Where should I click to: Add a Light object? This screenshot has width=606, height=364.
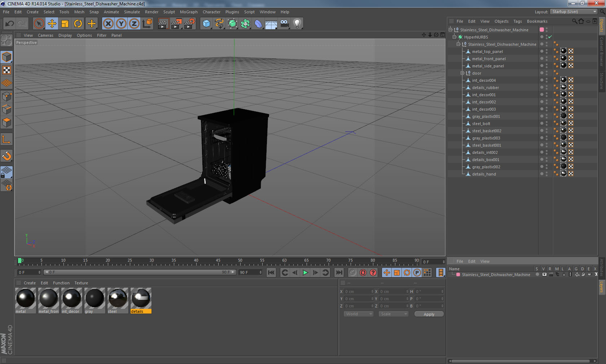(x=297, y=24)
